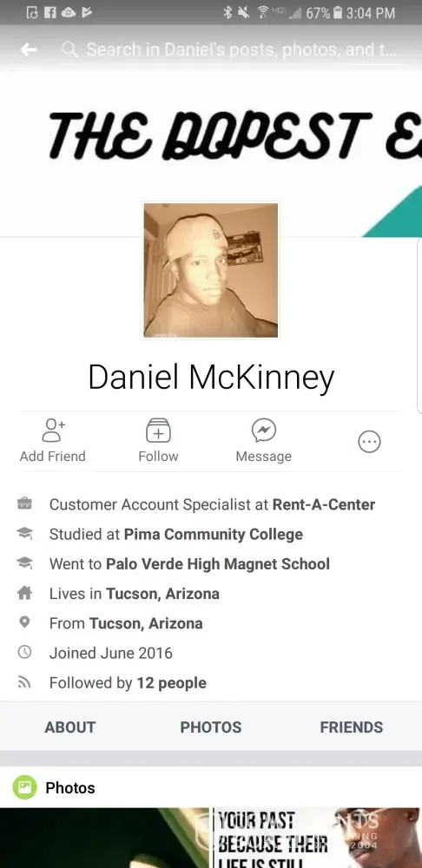Tap the back arrow icon

29,49
